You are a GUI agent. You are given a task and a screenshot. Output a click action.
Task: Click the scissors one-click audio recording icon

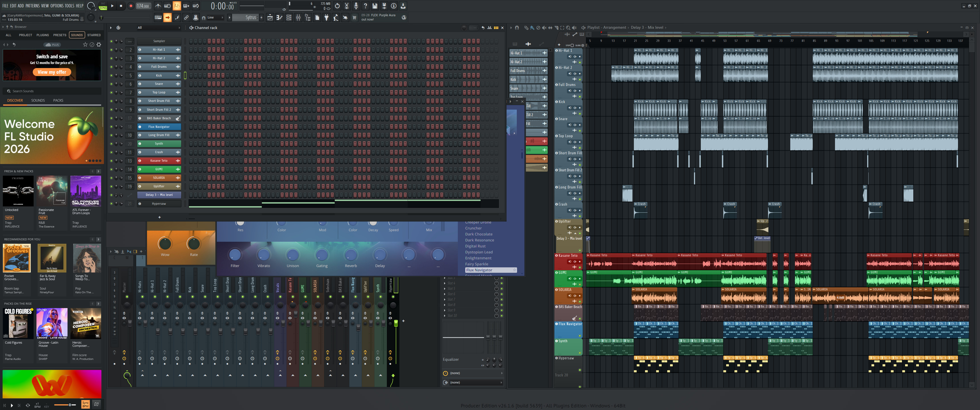347,6
